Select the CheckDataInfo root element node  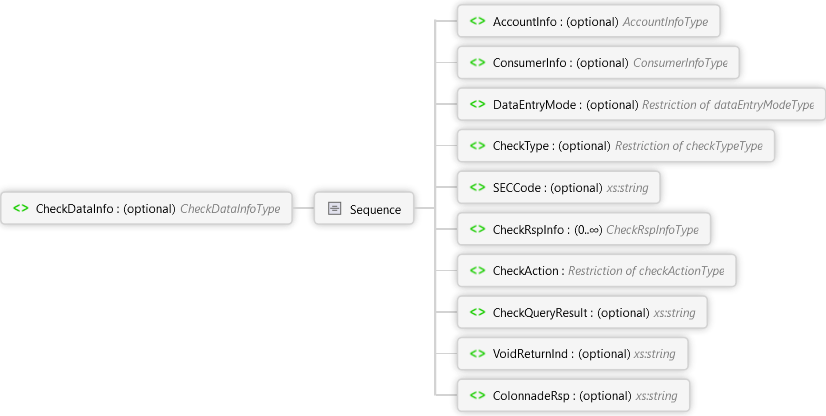click(x=105, y=210)
